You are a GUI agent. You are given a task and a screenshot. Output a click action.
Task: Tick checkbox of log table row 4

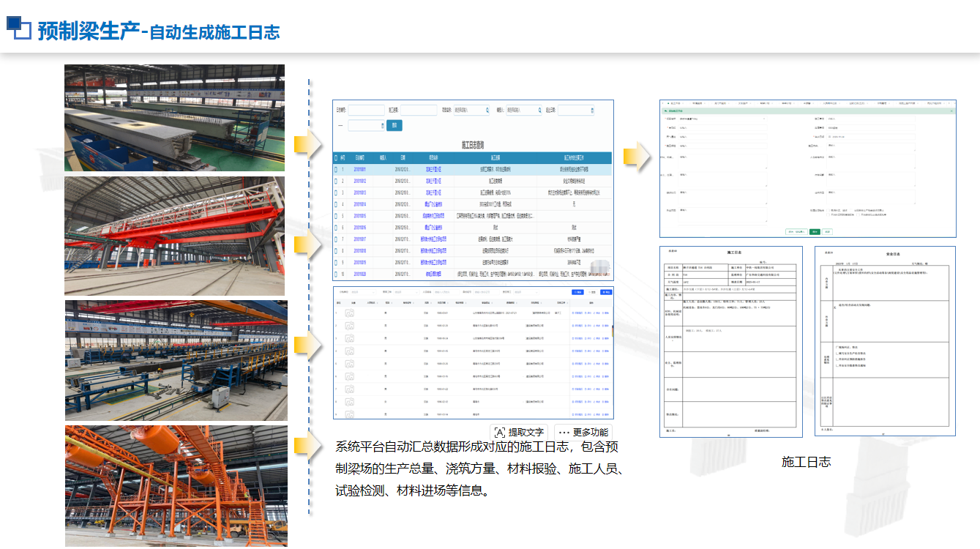(336, 204)
